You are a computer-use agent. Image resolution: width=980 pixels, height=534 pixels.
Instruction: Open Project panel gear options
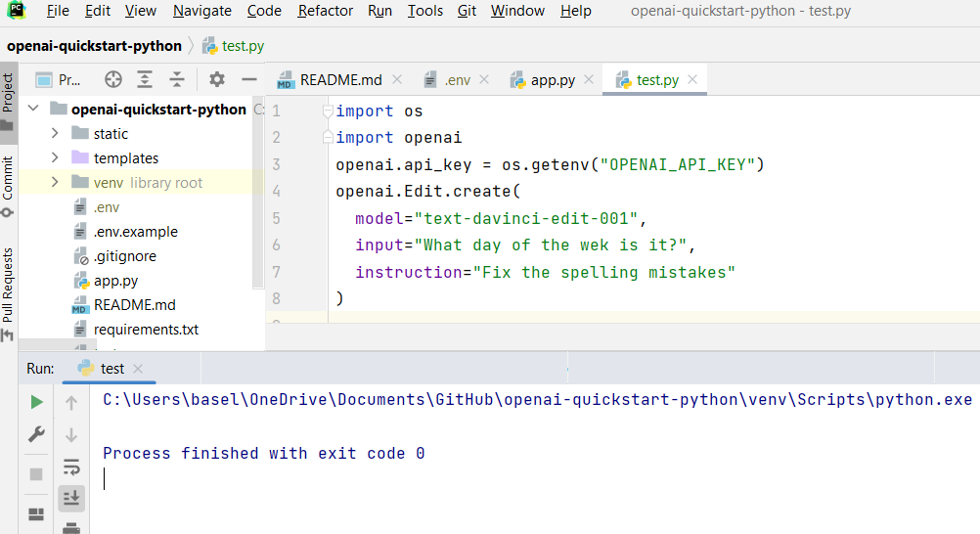pyautogui.click(x=217, y=80)
